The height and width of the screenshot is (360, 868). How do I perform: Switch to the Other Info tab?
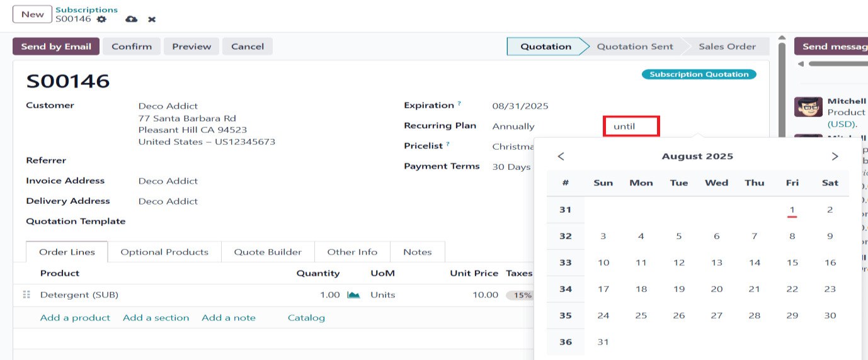tap(352, 252)
